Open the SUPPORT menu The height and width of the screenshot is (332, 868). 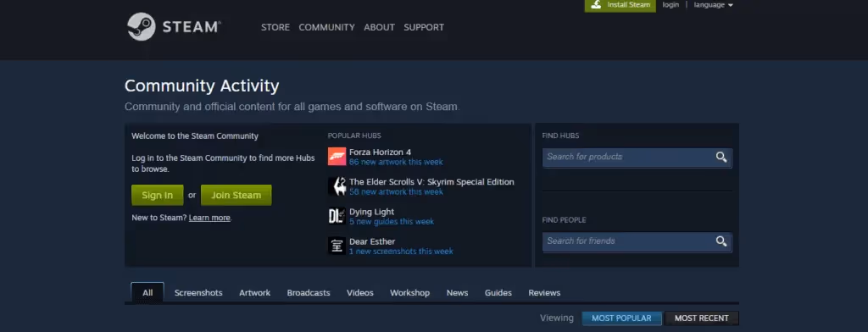pos(424,27)
